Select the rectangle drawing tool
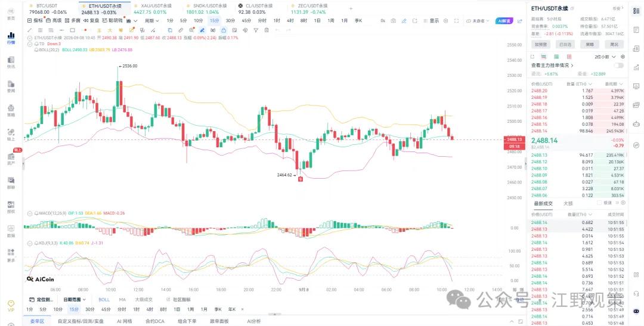 pyautogui.click(x=72, y=30)
